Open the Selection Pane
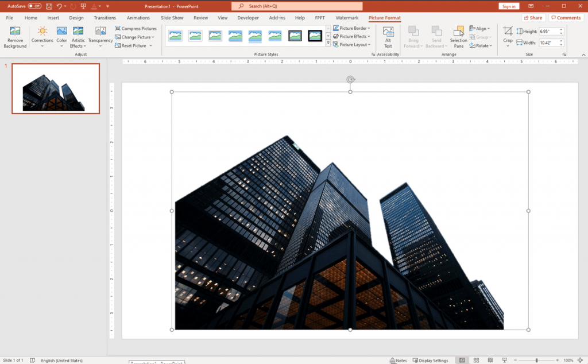588x364 pixels. [458, 36]
